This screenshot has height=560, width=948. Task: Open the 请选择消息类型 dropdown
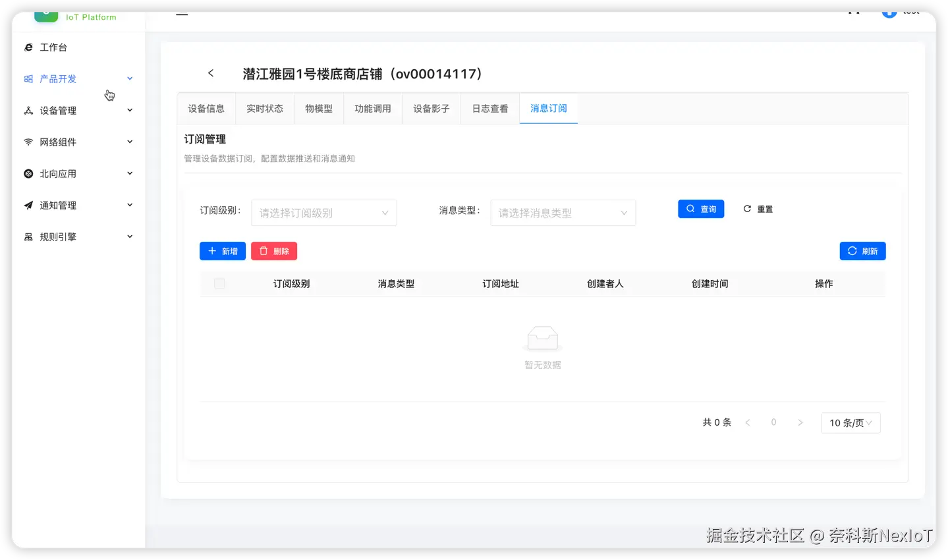tap(563, 212)
